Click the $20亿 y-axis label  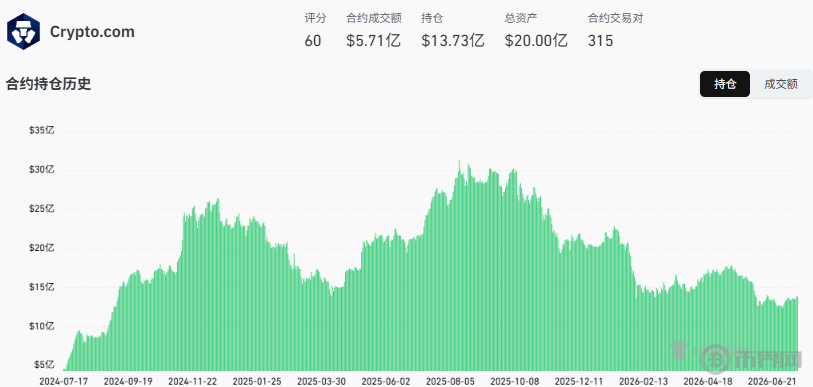coord(41,247)
